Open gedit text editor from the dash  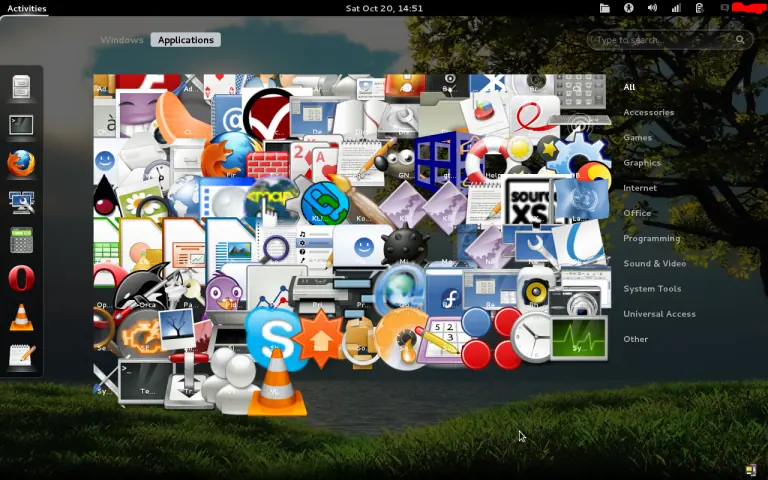coord(22,355)
